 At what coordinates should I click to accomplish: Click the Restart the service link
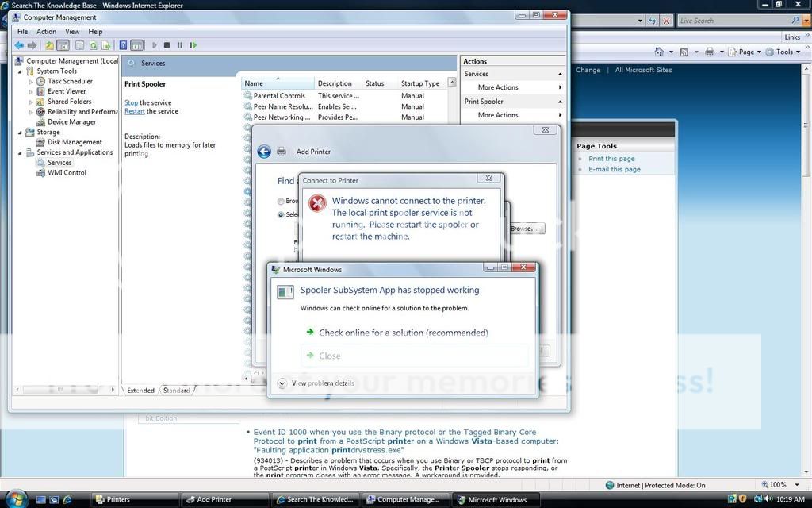tap(133, 111)
